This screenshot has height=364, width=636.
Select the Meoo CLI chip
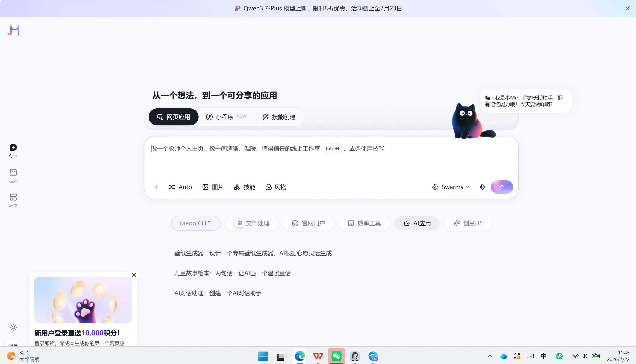[196, 223]
